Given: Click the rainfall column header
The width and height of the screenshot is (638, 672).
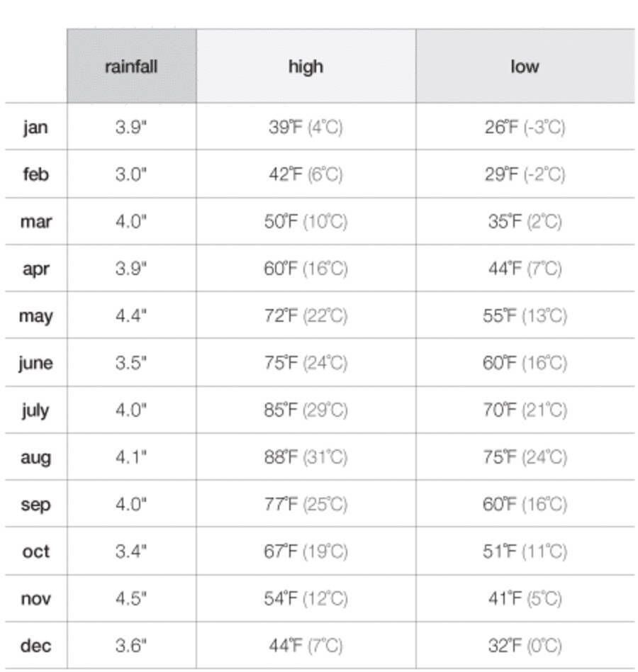Looking at the screenshot, I should point(131,67).
